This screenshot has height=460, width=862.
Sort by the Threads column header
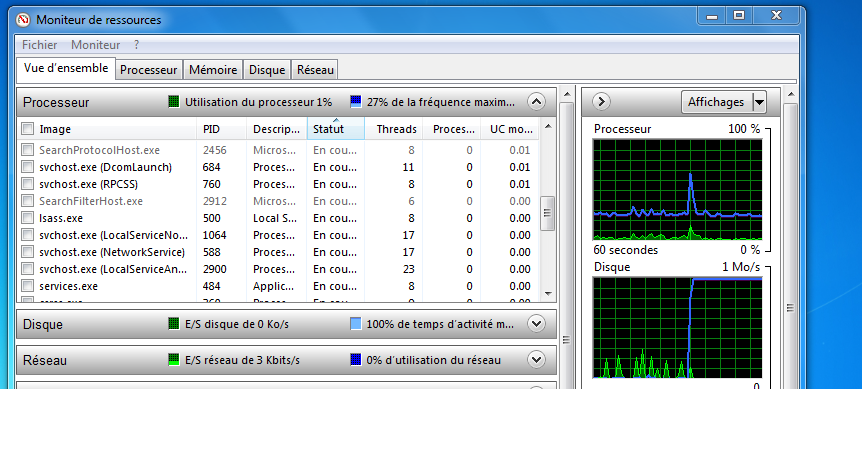click(x=397, y=129)
